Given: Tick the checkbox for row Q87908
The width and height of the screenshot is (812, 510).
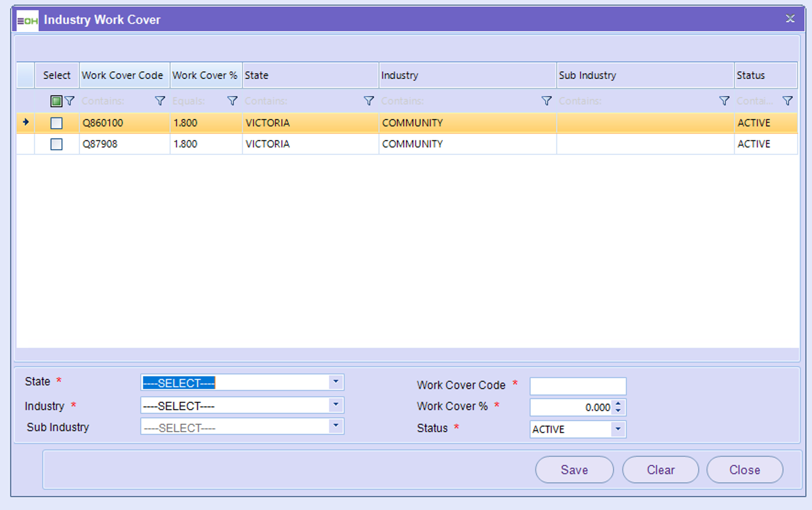Looking at the screenshot, I should [56, 144].
